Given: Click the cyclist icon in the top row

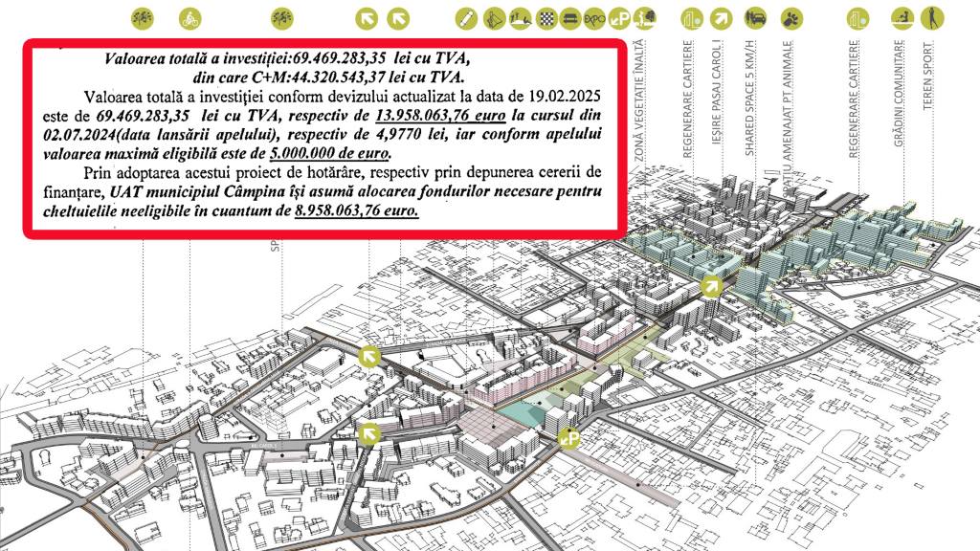Looking at the screenshot, I should pos(189,17).
